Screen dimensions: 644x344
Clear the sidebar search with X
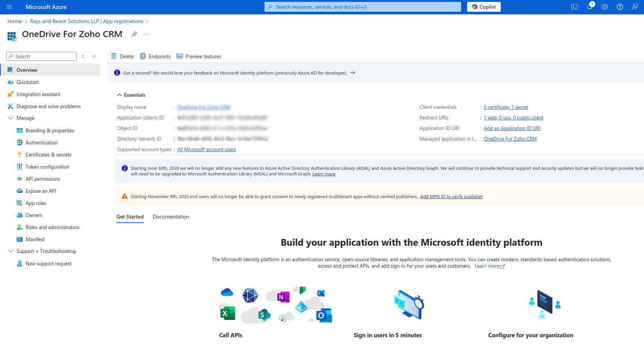pyautogui.click(x=83, y=56)
